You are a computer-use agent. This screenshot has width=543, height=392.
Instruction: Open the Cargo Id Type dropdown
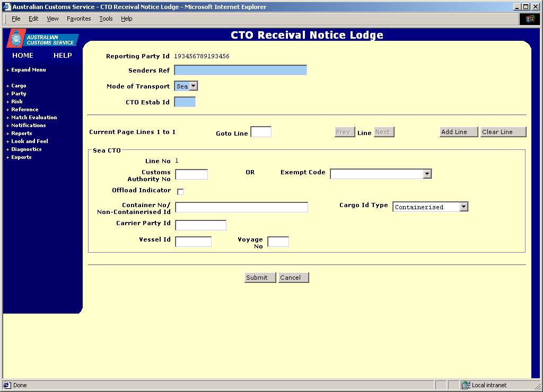click(x=463, y=207)
